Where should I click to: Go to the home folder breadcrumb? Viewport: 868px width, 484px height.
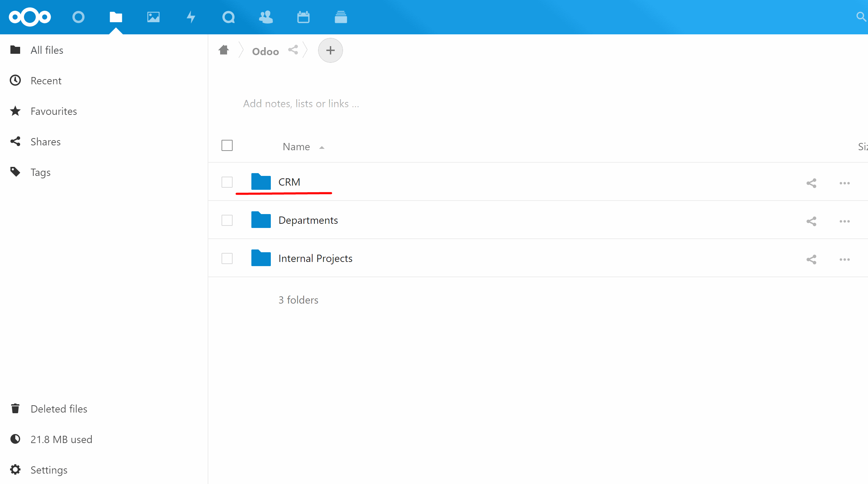[x=224, y=50]
